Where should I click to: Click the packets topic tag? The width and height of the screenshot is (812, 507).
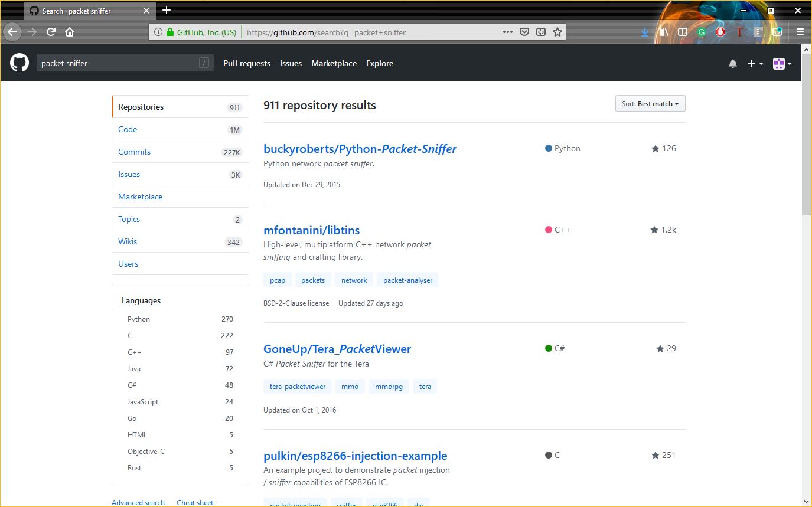click(313, 280)
